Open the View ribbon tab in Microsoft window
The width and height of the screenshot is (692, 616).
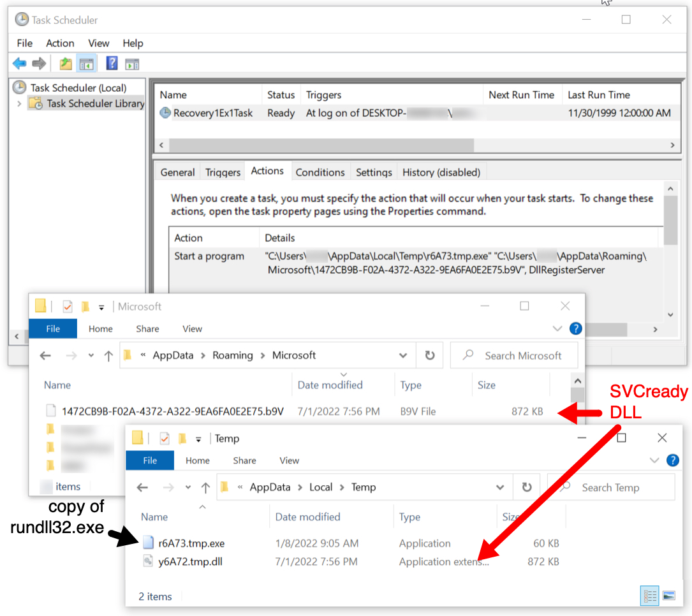click(193, 329)
